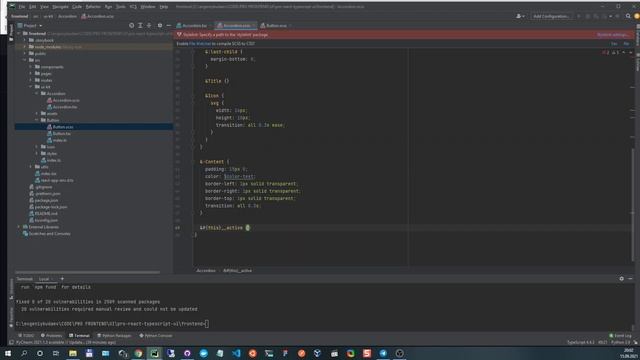This screenshot has height=360, width=640.
Task: Click Expand All icon in Project panel
Action: point(140,25)
